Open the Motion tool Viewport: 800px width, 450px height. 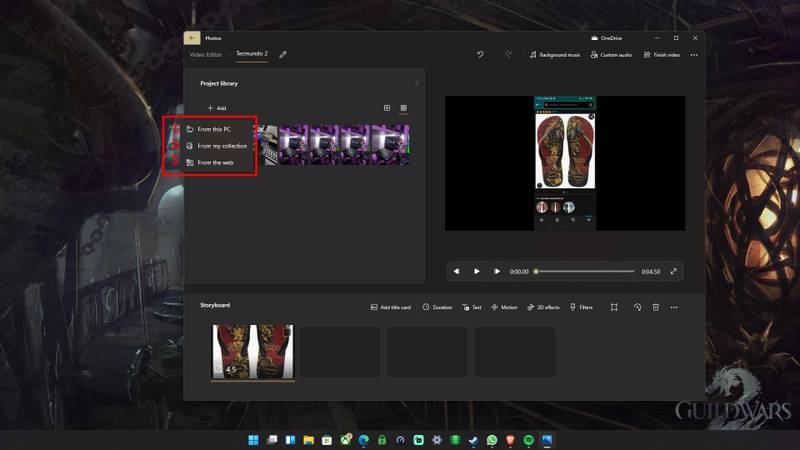click(504, 307)
